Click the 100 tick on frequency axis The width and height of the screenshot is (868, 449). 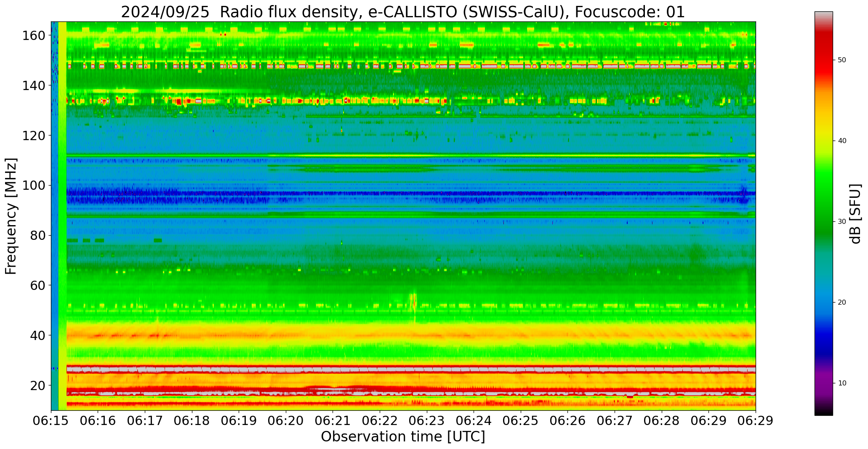pyautogui.click(x=34, y=185)
